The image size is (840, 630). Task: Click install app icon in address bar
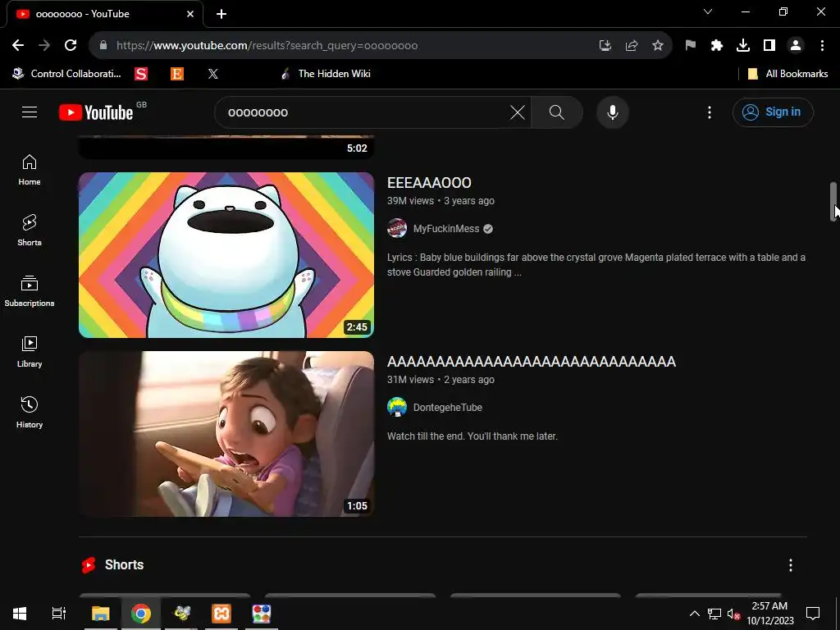point(605,46)
